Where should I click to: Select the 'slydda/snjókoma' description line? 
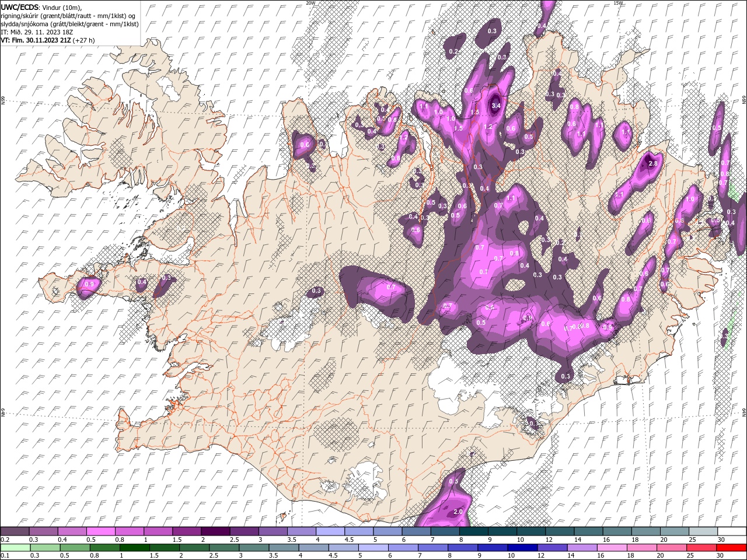(69, 24)
